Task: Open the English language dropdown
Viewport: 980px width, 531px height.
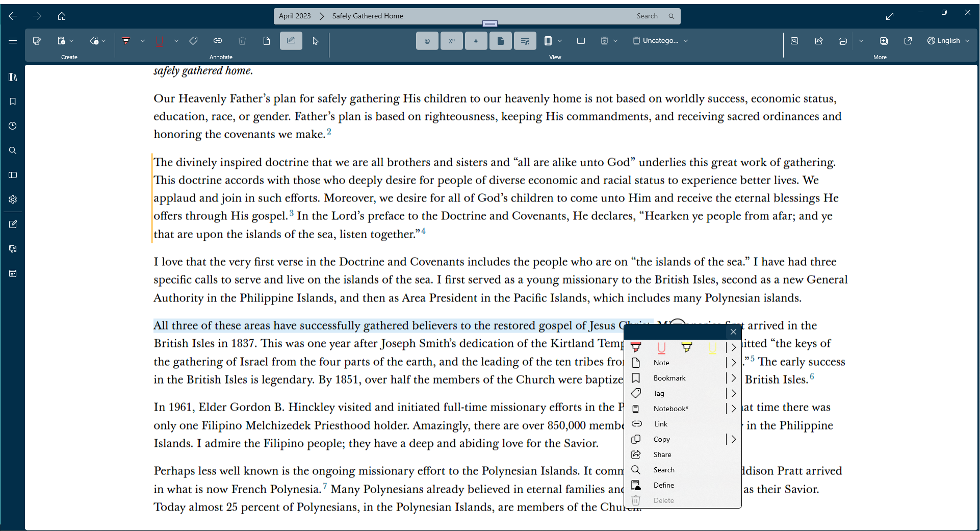Action: coord(948,41)
